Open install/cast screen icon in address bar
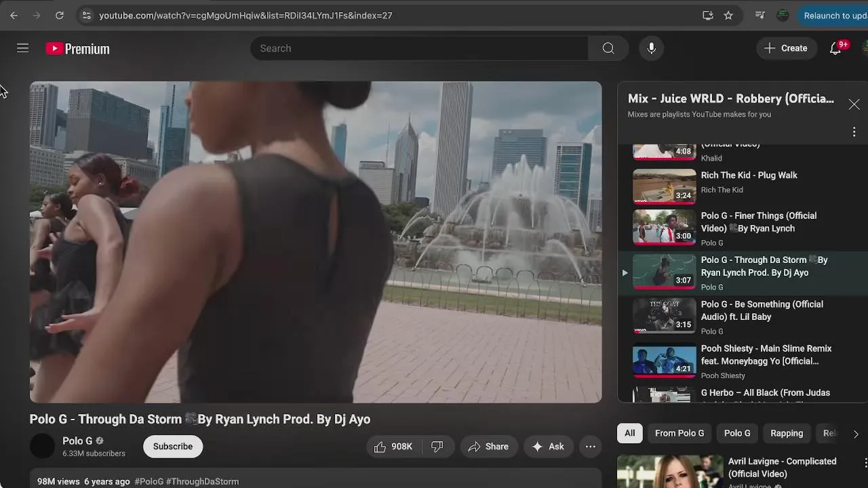The image size is (868, 488). coord(708,15)
